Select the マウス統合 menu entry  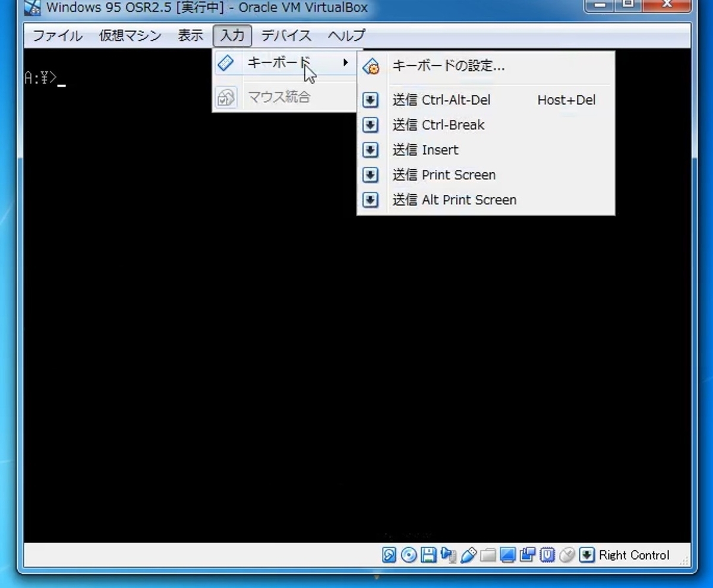click(285, 97)
